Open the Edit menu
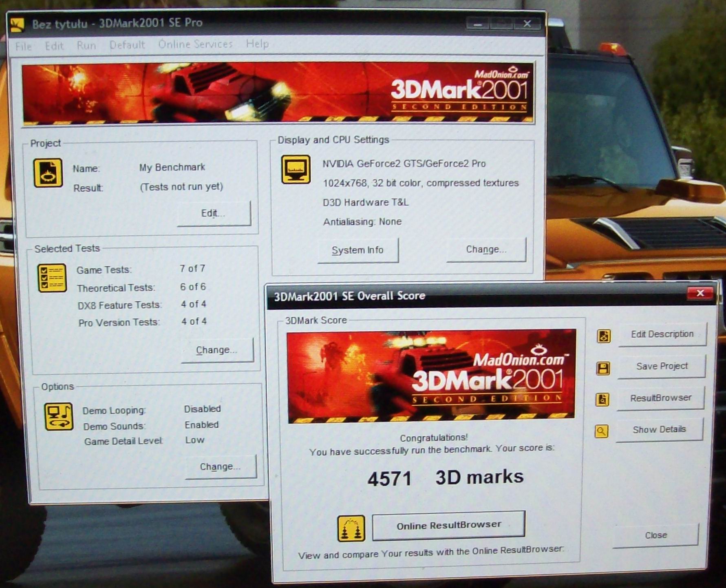 [54, 46]
